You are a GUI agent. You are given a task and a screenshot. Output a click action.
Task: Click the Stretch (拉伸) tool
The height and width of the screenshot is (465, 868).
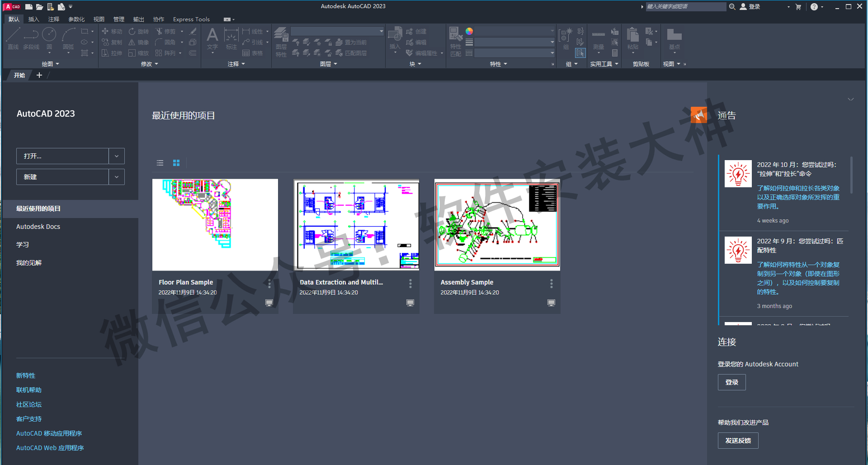pyautogui.click(x=112, y=53)
